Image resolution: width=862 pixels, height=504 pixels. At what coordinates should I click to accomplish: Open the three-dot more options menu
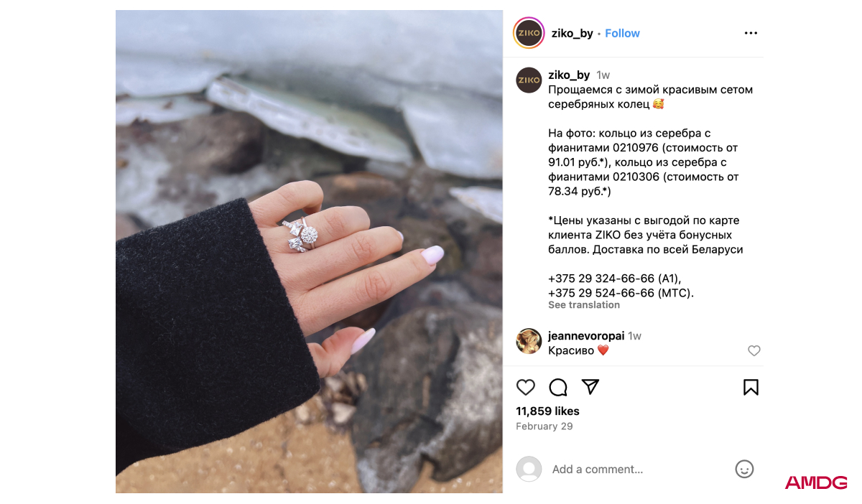[x=751, y=33]
